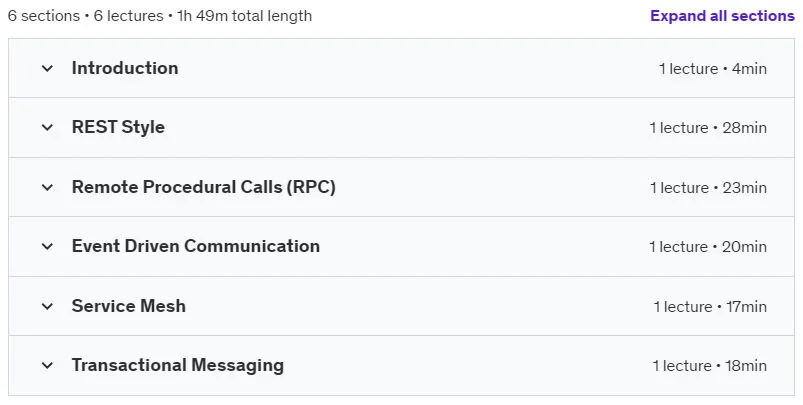This screenshot has width=803, height=405.
Task: Click Transactional Messaging section heading
Action: tap(178, 366)
